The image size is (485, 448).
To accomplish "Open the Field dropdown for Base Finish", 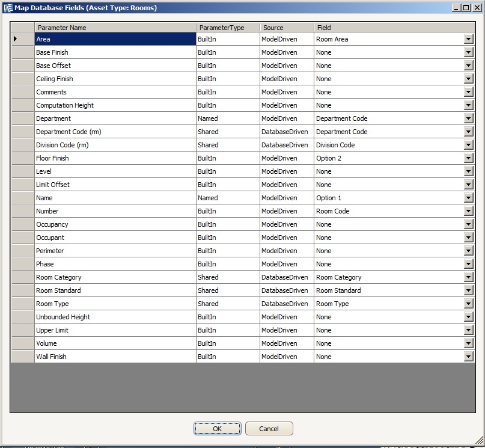I will [x=469, y=52].
